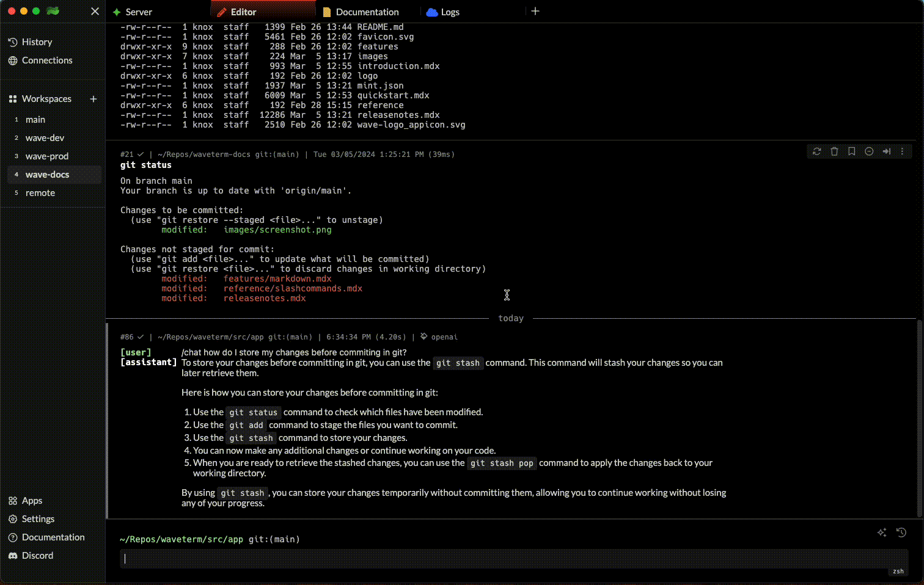Click the rerun command icon on git status block

[816, 151]
